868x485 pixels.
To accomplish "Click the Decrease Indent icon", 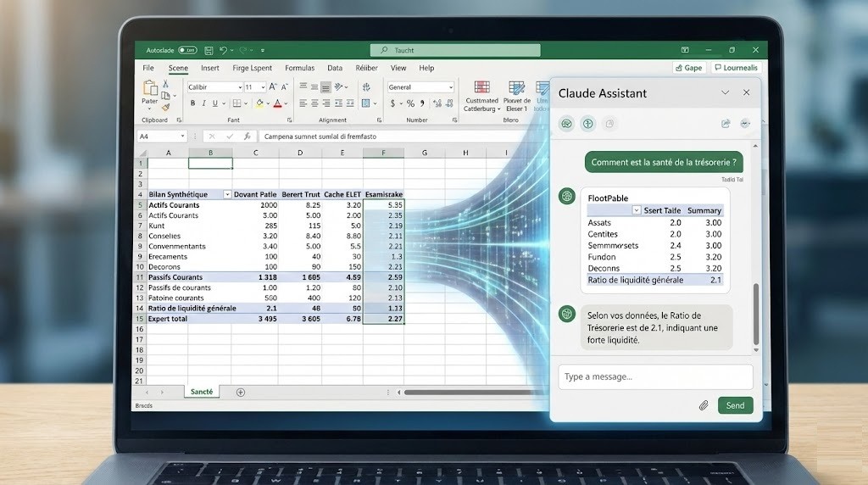I will [338, 103].
